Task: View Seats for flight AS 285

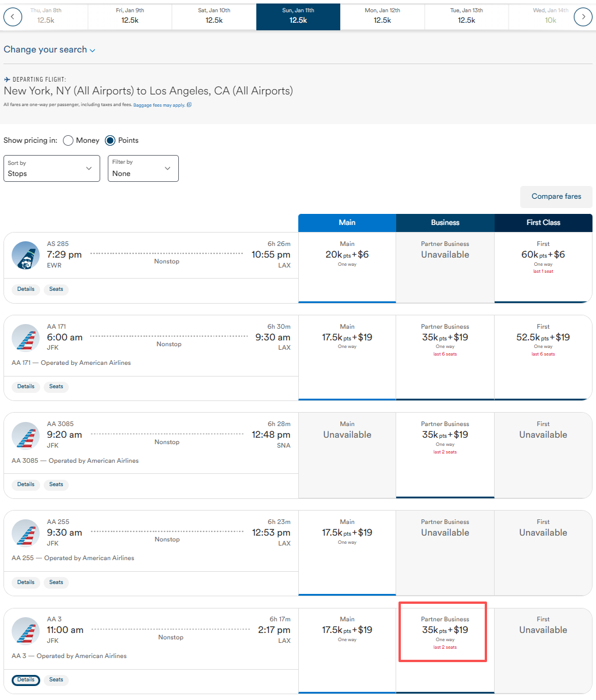Action: coord(56,289)
